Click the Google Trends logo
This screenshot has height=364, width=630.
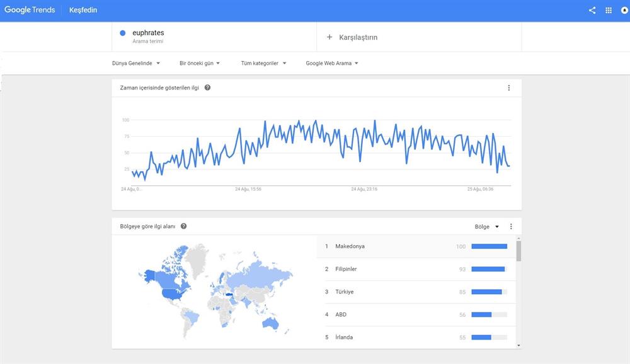(30, 10)
